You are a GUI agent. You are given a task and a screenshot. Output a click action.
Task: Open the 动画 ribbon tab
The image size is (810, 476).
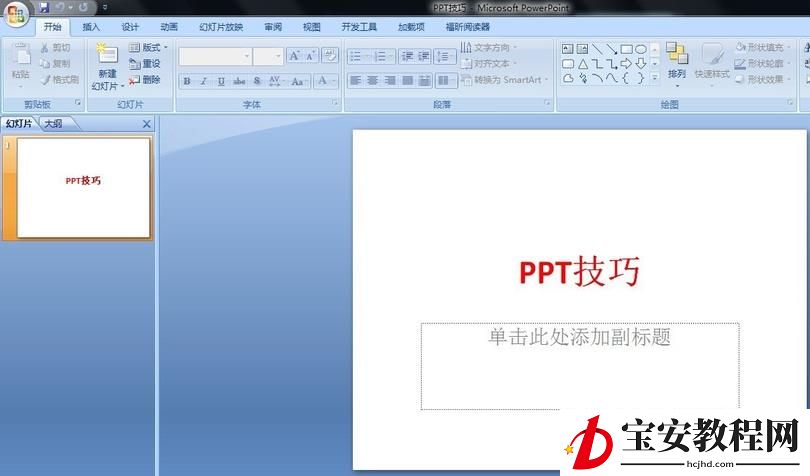[x=169, y=27]
